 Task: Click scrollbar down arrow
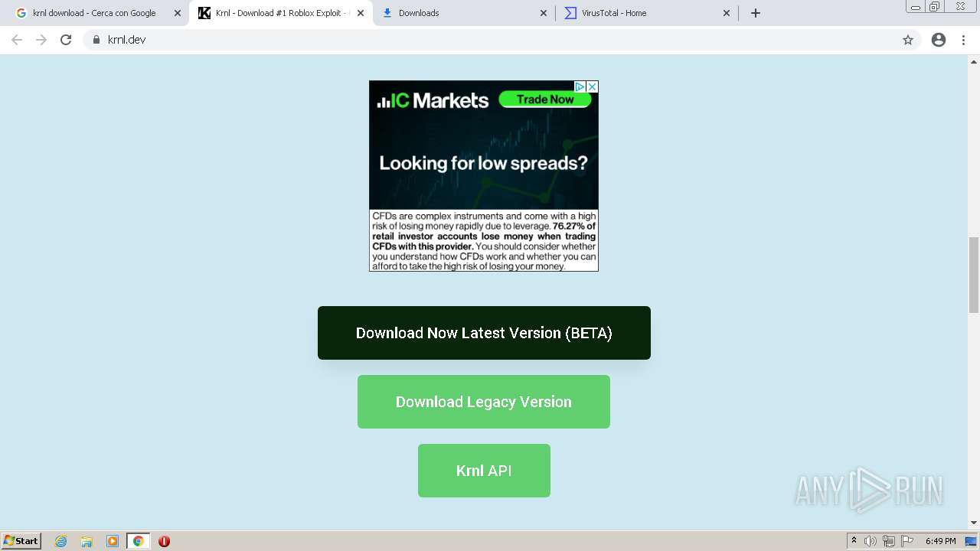click(974, 523)
